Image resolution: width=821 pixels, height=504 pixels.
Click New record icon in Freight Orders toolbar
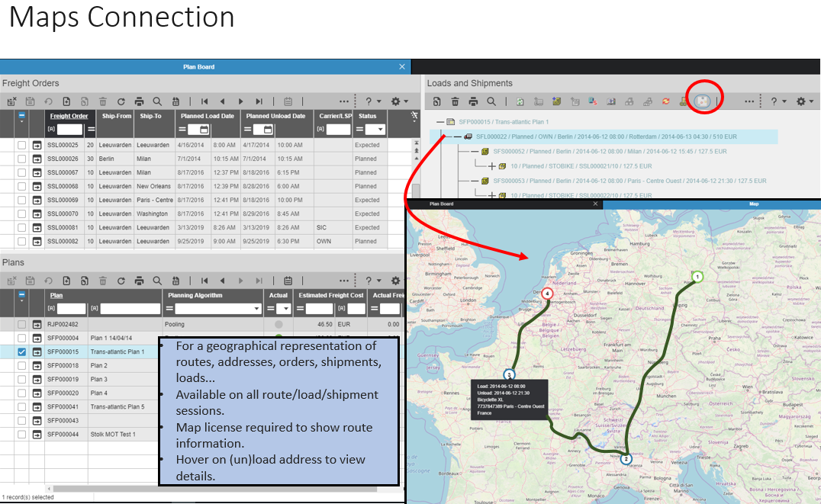[66, 101]
